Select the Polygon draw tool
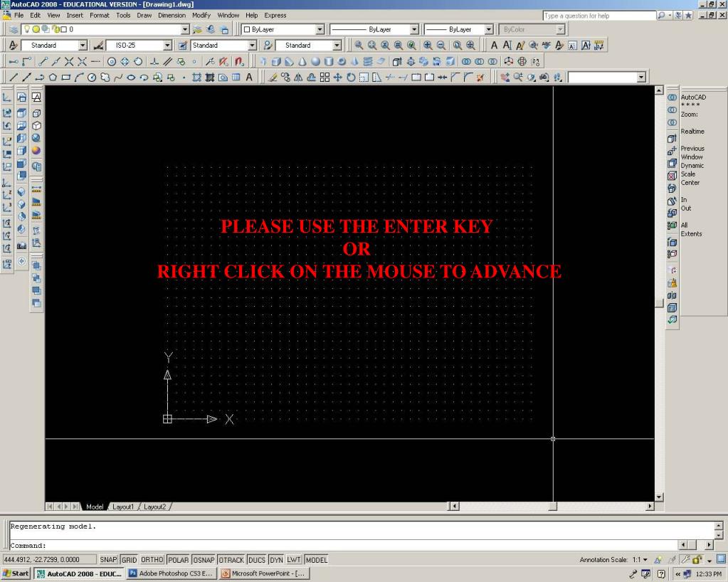 coord(53,78)
